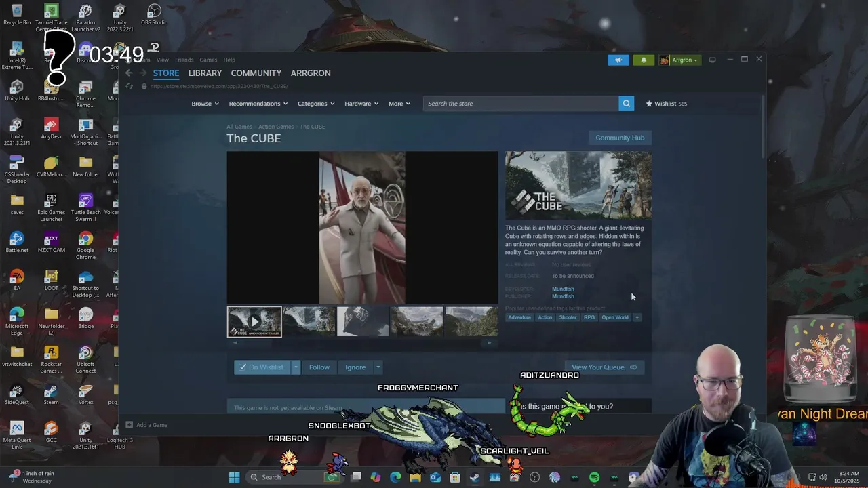The width and height of the screenshot is (868, 488).
Task: Click the Windows Start button
Action: 234,477
